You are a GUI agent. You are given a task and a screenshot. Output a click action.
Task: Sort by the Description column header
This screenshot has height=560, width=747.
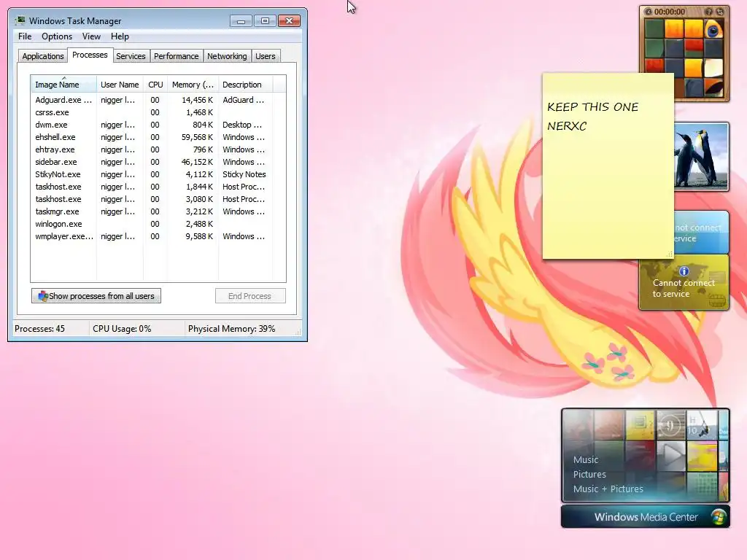point(245,85)
